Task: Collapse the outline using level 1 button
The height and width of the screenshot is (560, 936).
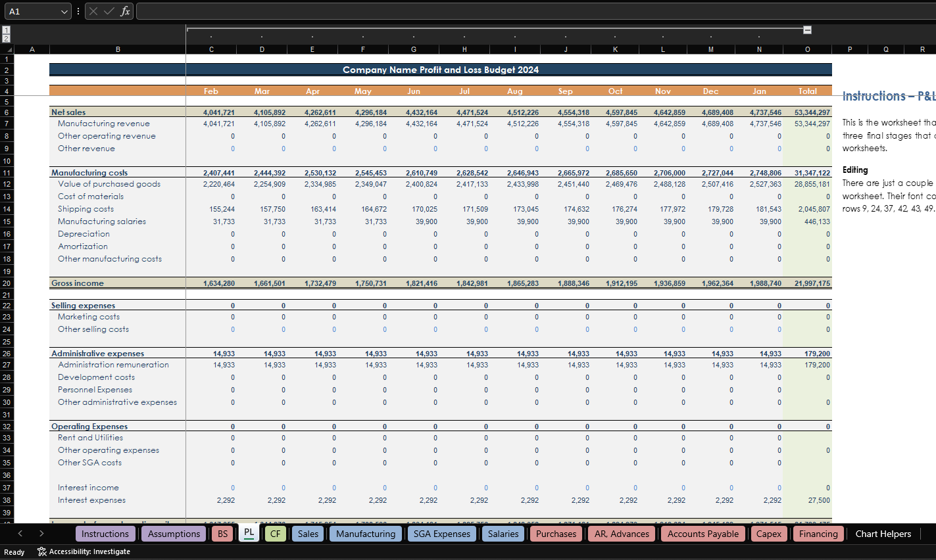Action: [x=6, y=30]
